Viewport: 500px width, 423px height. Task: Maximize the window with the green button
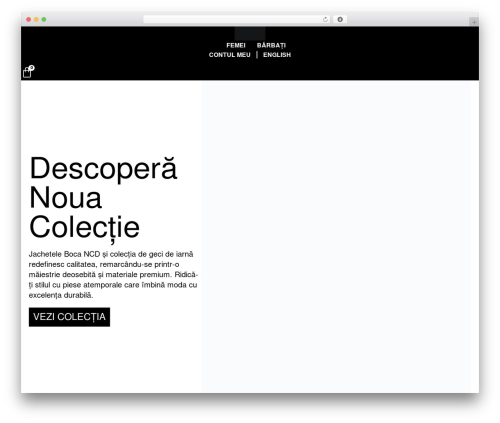coord(44,19)
